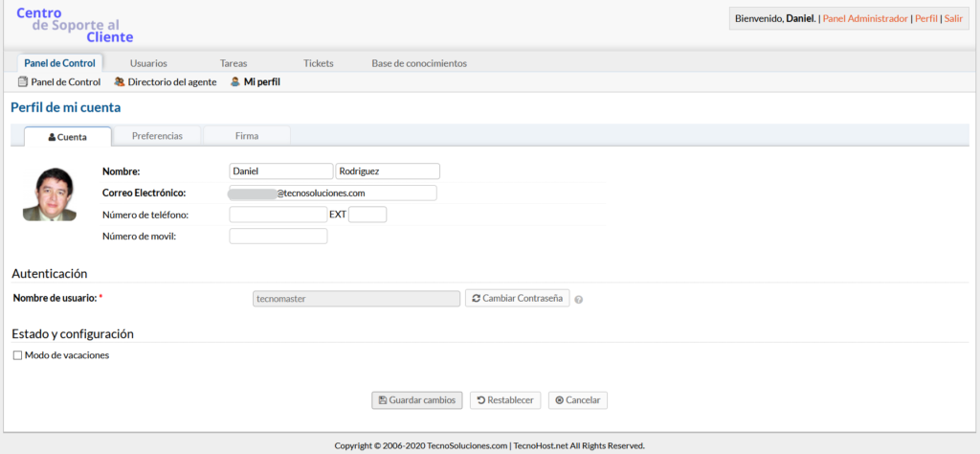
Task: Open the Panel Administrador link
Action: 866,18
